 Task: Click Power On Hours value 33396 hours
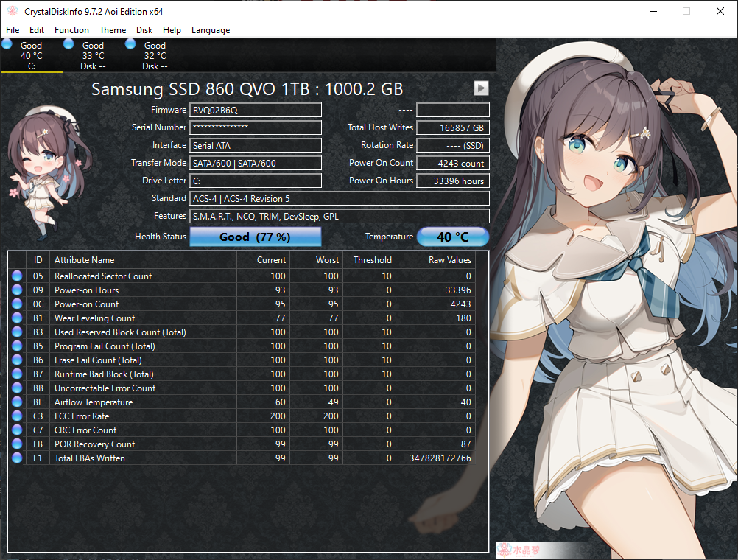click(453, 181)
